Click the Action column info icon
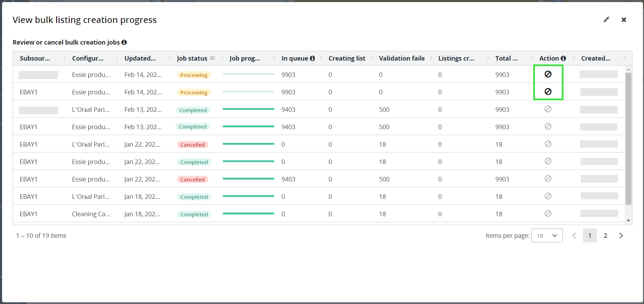This screenshot has height=304, width=644. coord(563,58)
